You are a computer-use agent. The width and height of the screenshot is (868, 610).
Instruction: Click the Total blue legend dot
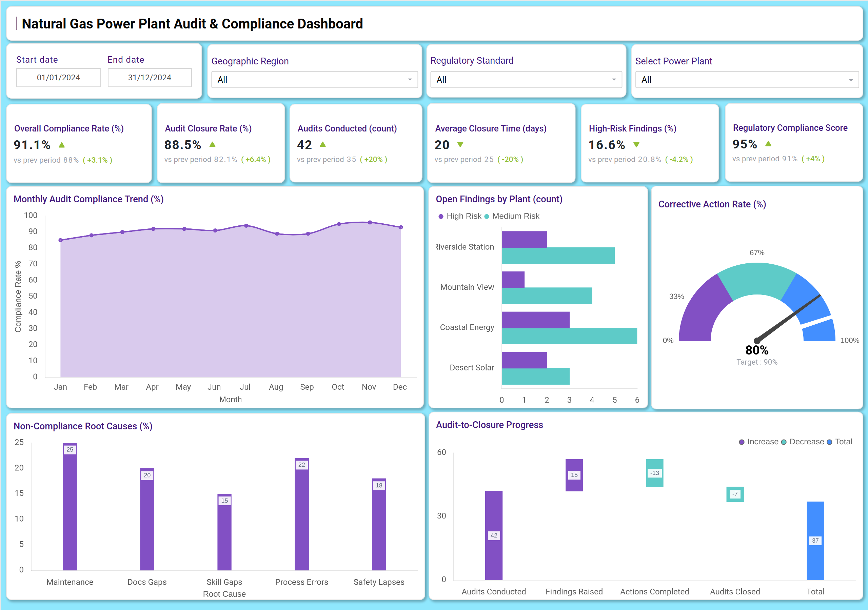[x=829, y=442]
